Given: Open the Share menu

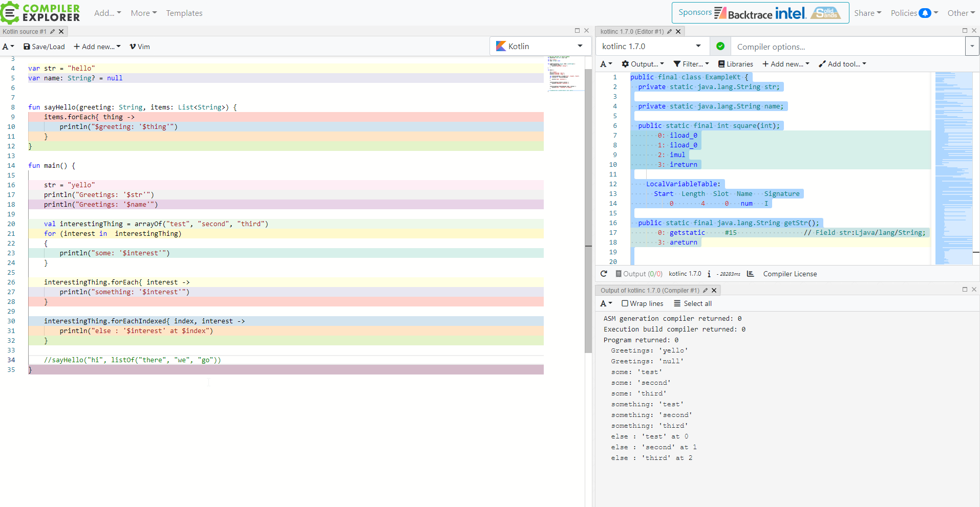Looking at the screenshot, I should 867,13.
